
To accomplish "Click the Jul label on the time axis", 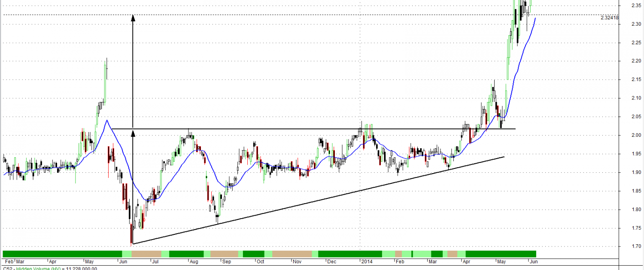I will (155, 261).
